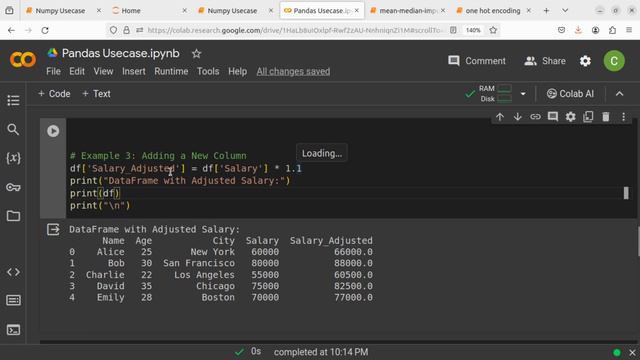Click the URL address bar
This screenshot has width=640, height=360.
click(294, 30)
